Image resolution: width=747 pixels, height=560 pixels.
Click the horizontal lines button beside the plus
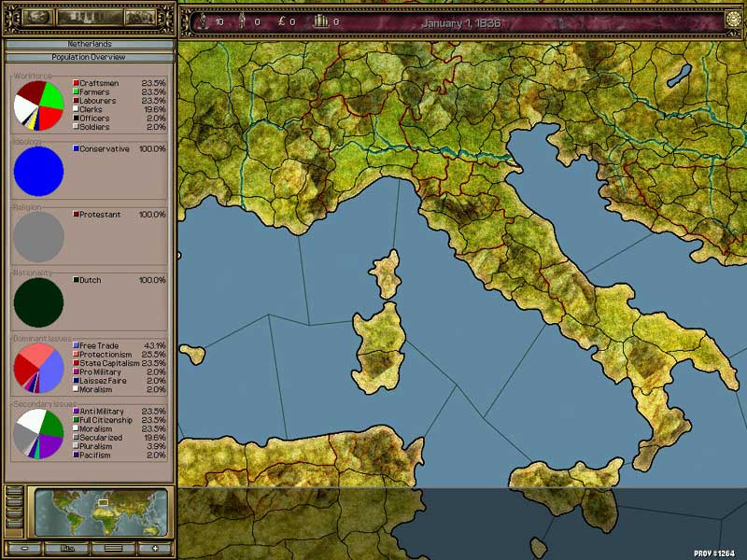[111, 548]
